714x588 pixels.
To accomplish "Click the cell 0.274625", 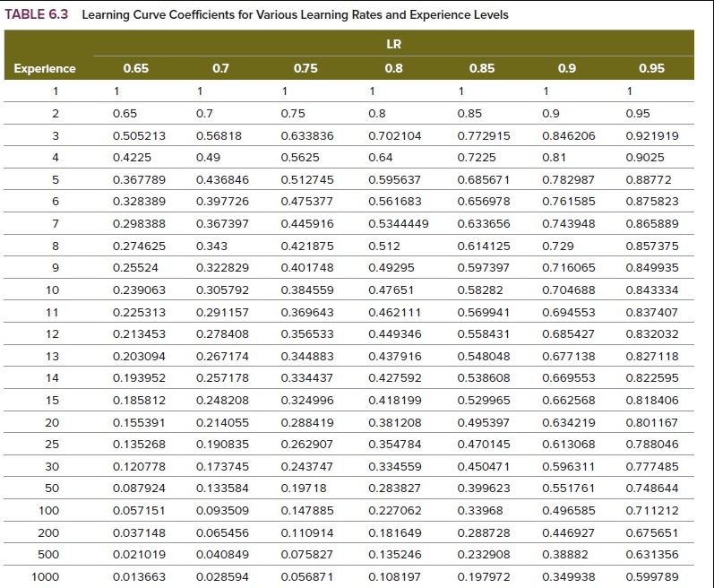I will tap(140, 246).
